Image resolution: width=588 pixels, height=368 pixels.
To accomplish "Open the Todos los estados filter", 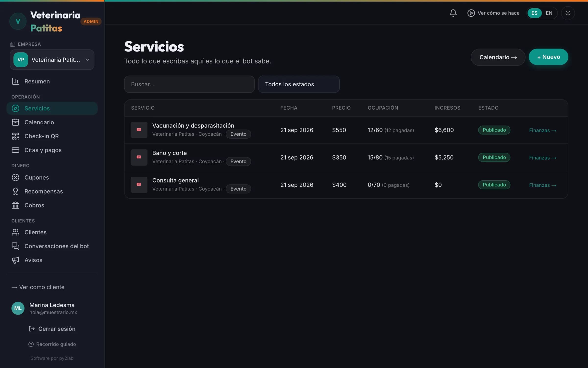I will tap(299, 84).
